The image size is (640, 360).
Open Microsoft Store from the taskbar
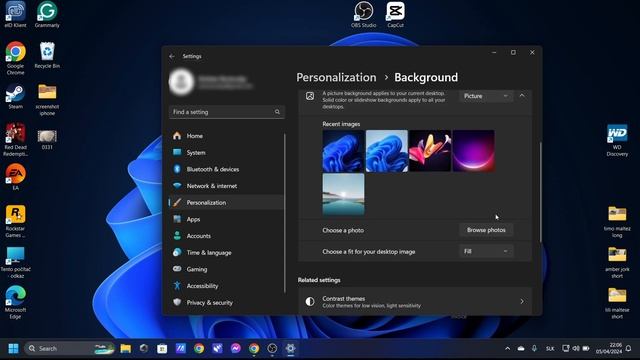tap(162, 349)
